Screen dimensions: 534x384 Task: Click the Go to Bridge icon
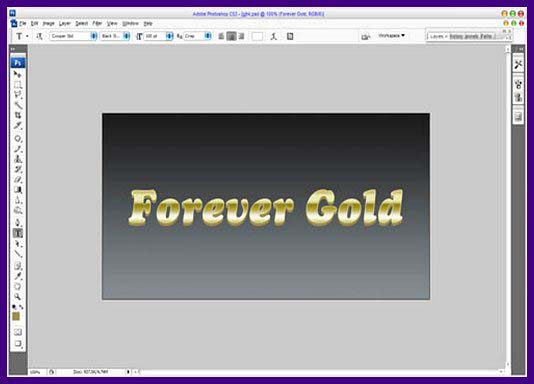pyautogui.click(x=365, y=36)
